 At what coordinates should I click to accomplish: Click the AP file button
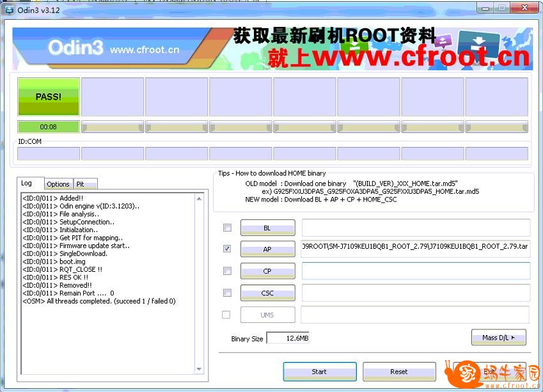tap(268, 249)
